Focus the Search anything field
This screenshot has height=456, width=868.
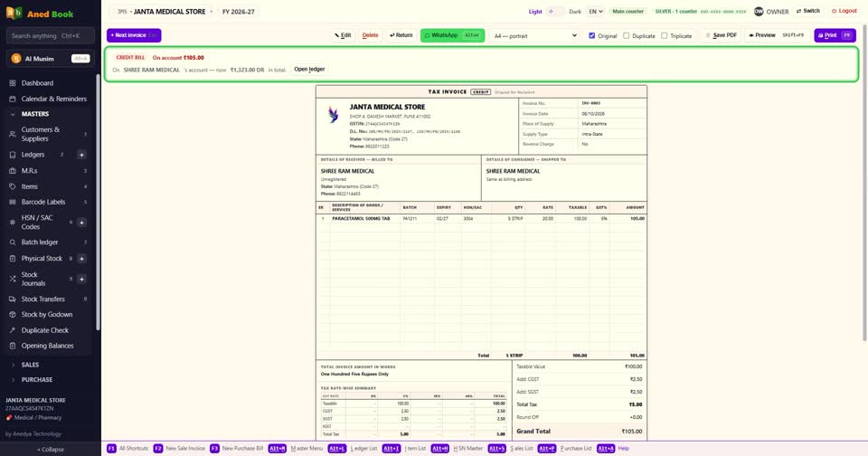tap(51, 36)
